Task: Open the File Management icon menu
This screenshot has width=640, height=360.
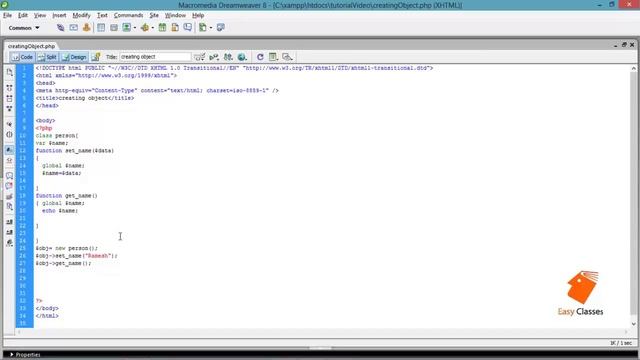Action: pos(228,57)
